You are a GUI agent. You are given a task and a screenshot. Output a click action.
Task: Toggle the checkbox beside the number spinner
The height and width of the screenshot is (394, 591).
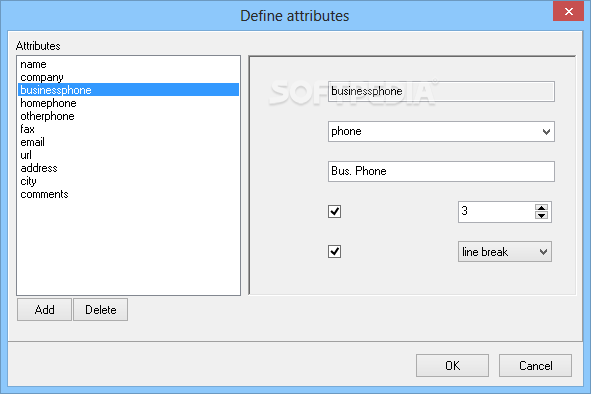[x=334, y=212]
